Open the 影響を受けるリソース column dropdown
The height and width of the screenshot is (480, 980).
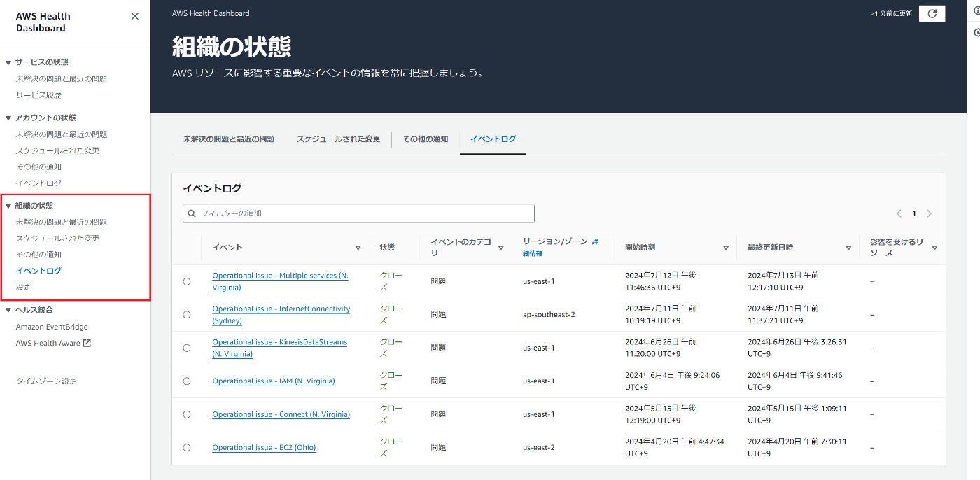pos(934,248)
